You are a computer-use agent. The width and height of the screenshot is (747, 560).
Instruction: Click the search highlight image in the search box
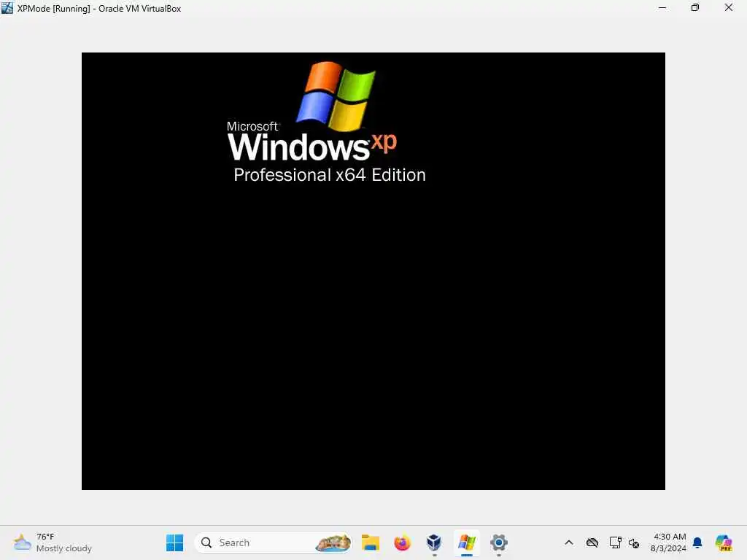click(333, 542)
